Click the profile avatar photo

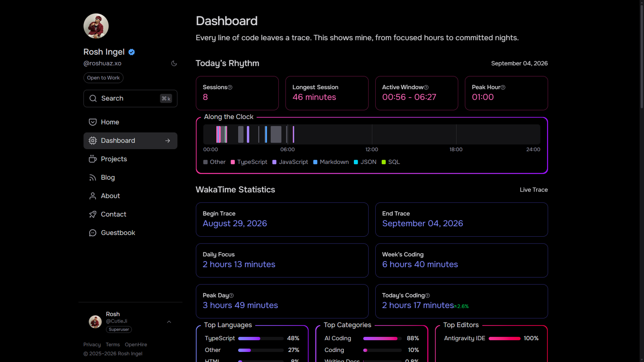(96, 26)
